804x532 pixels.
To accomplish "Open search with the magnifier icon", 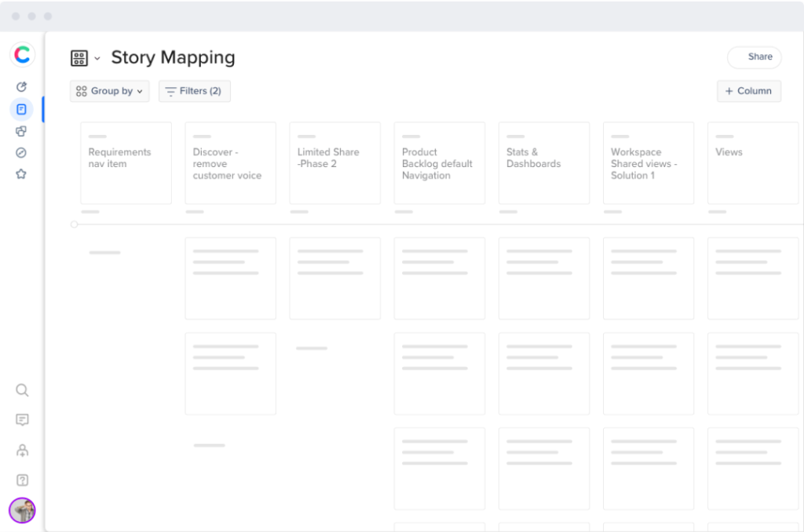I will tap(22, 390).
